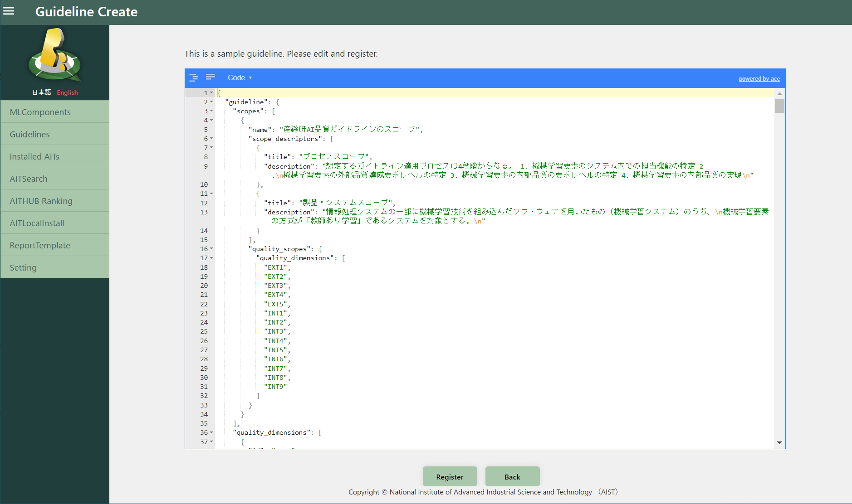Click the editor scrollbar down arrow
The image size is (852, 504).
click(779, 443)
